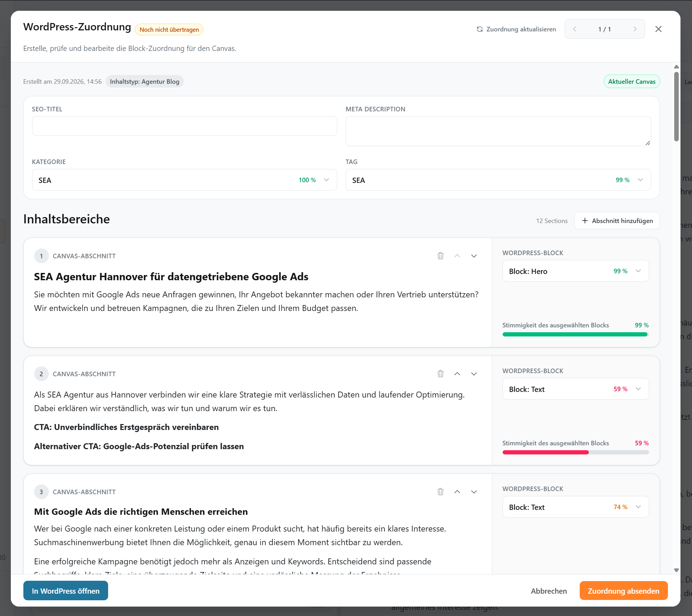
Task: Open section 2 Block: Text dropdown
Action: click(x=576, y=389)
